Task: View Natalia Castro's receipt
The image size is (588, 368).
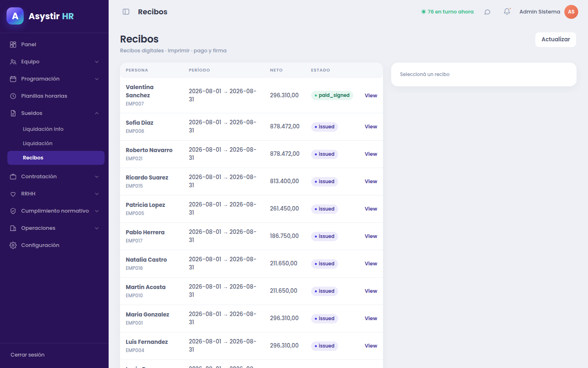Action: (x=371, y=264)
